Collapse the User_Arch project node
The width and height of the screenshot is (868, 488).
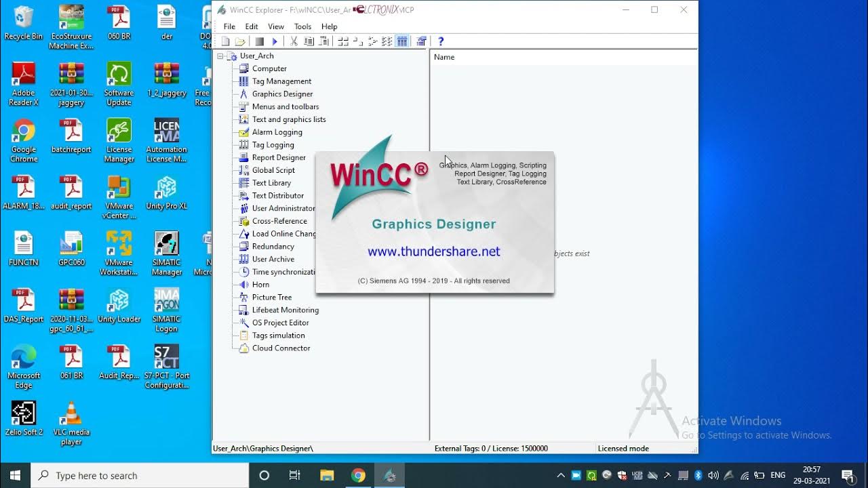[x=220, y=56]
